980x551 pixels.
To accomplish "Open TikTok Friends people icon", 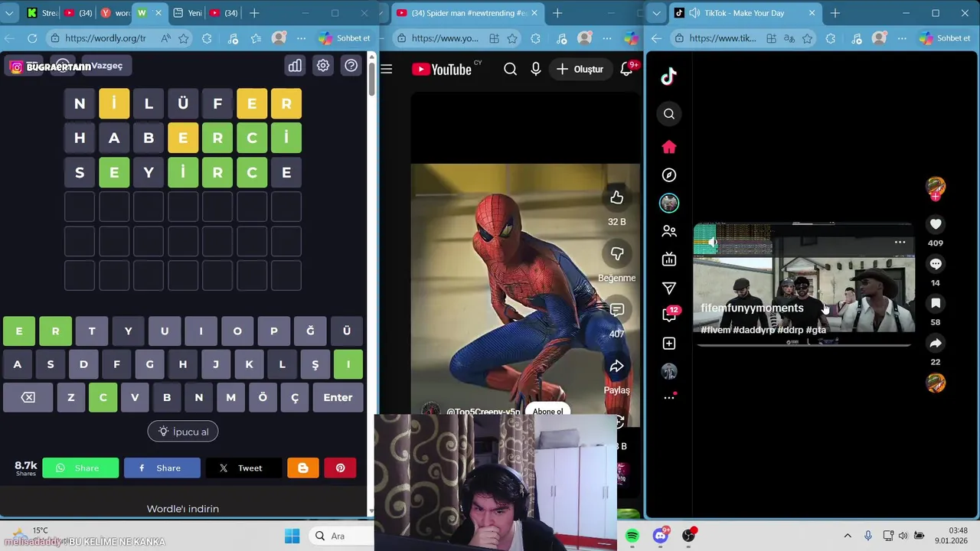I will tap(669, 231).
